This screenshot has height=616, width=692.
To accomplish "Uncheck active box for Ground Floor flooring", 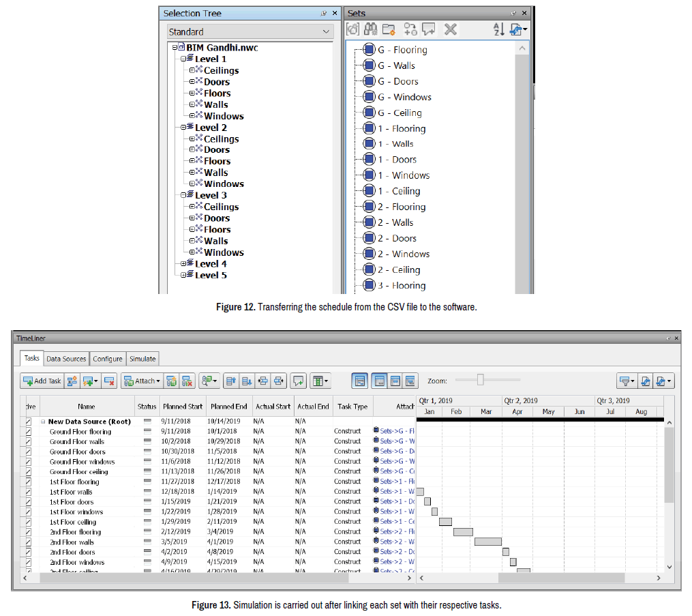I will (29, 431).
